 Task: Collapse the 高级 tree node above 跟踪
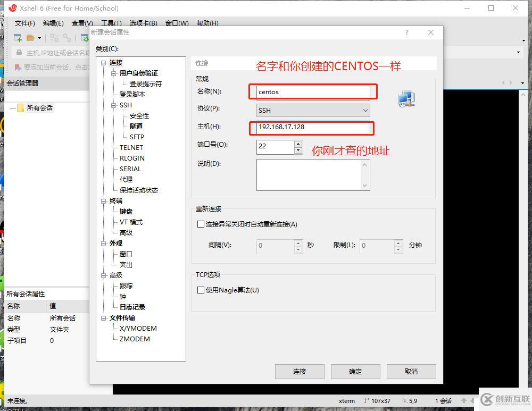point(103,275)
